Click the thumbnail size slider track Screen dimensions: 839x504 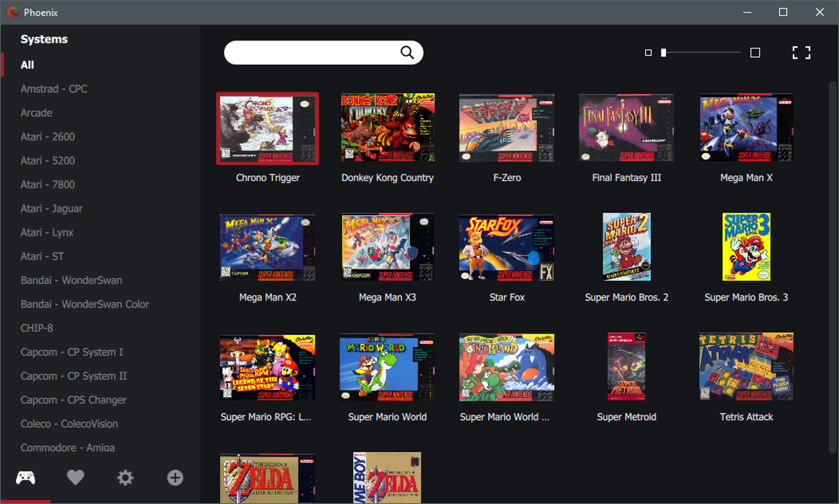tap(701, 52)
